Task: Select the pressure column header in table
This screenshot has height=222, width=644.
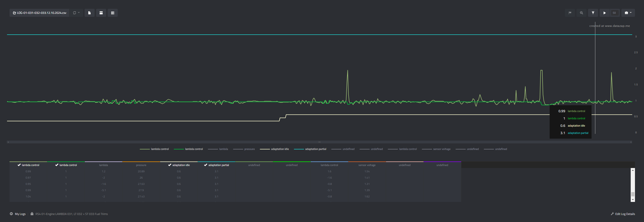Action: (x=141, y=165)
